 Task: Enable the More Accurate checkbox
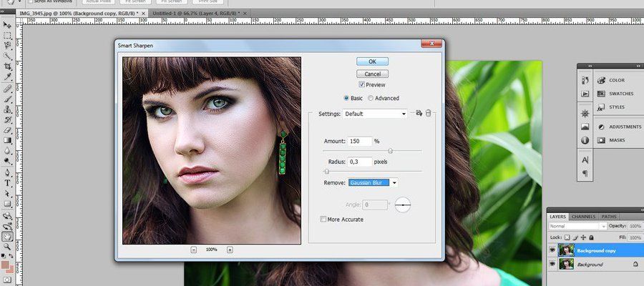point(324,220)
